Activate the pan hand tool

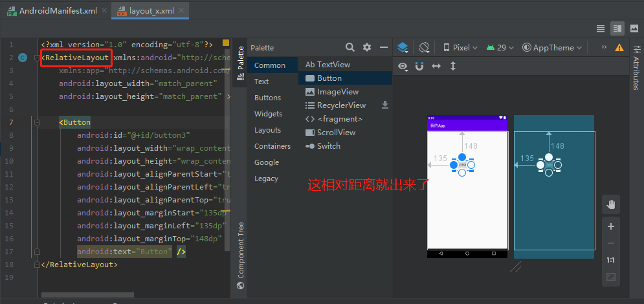pos(611,204)
